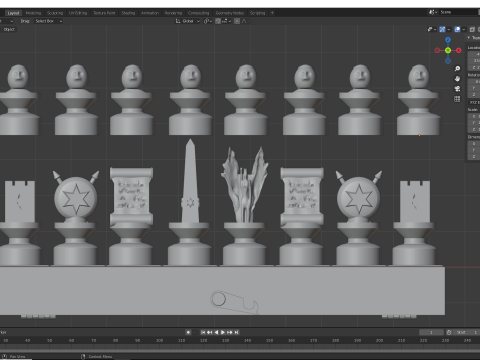The width and height of the screenshot is (480, 360).
Task: Toggle the camera view icon
Action: pyautogui.click(x=457, y=89)
